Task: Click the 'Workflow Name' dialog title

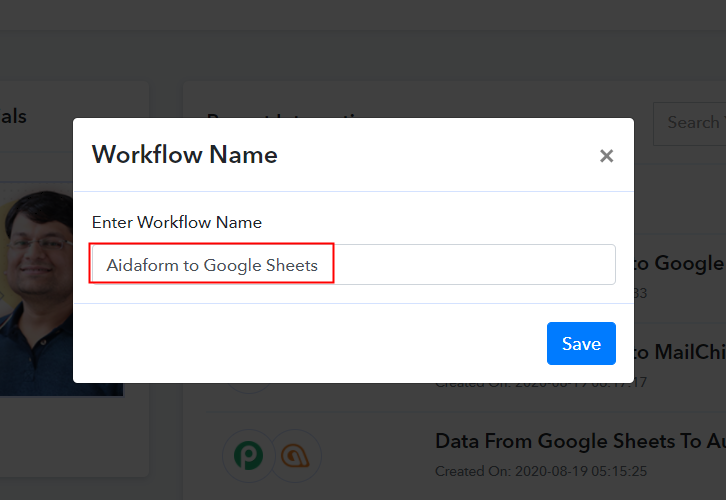Action: (185, 155)
